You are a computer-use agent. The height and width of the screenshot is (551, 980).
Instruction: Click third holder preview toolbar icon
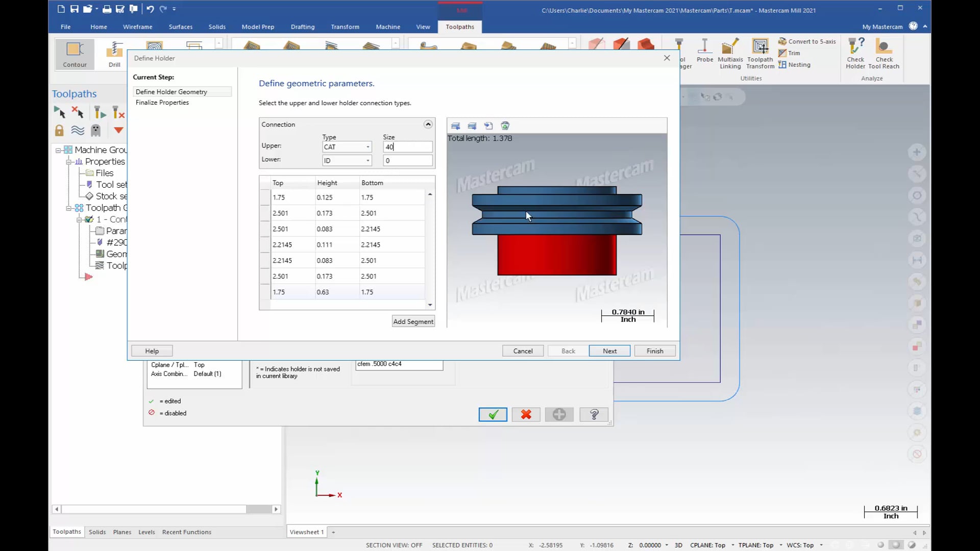click(x=488, y=126)
